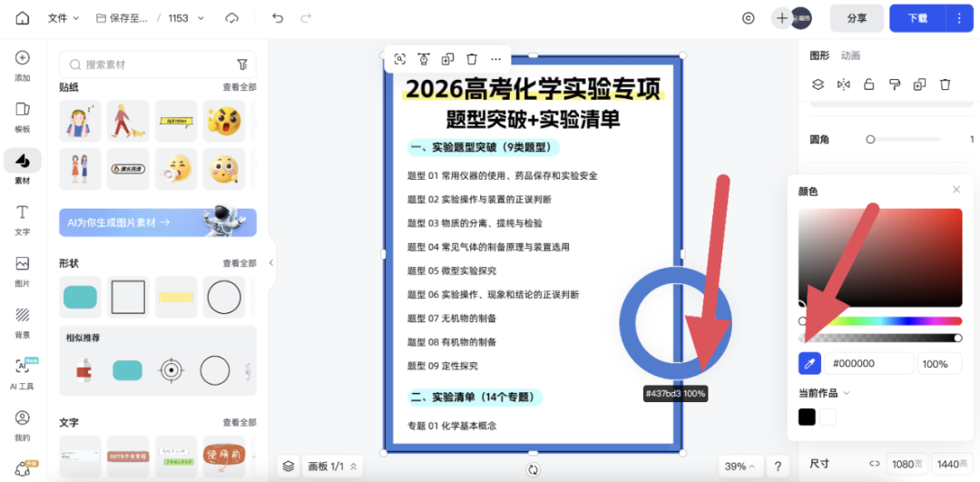Switch to the 动画 tab
This screenshot has width=980, height=482.
(850, 55)
